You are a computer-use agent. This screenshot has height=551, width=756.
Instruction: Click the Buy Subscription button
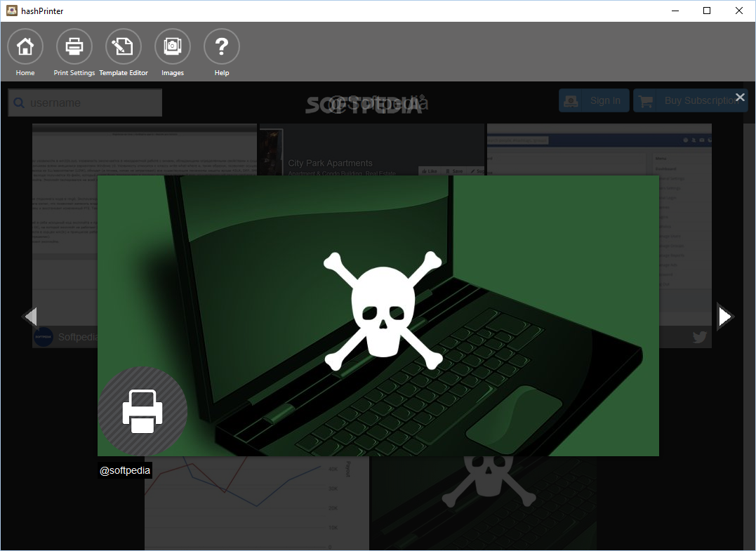click(x=691, y=100)
